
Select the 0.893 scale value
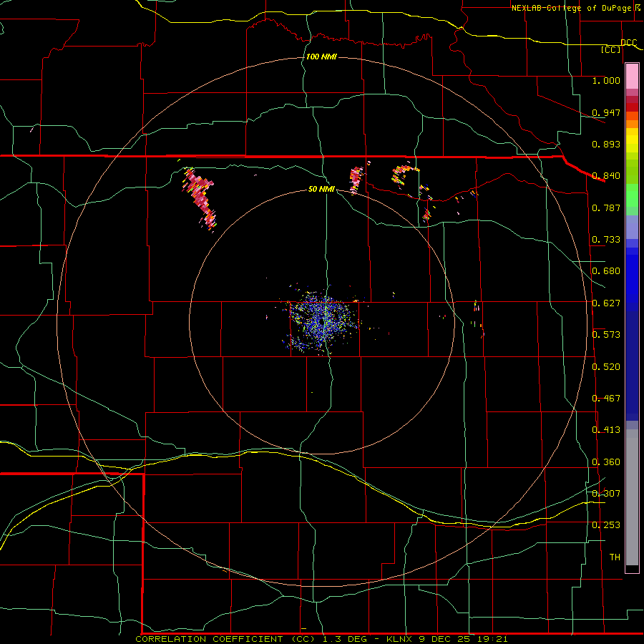pos(606,144)
